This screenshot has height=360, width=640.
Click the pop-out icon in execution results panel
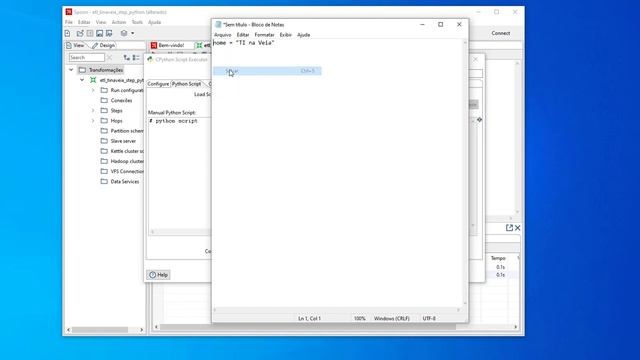509,228
